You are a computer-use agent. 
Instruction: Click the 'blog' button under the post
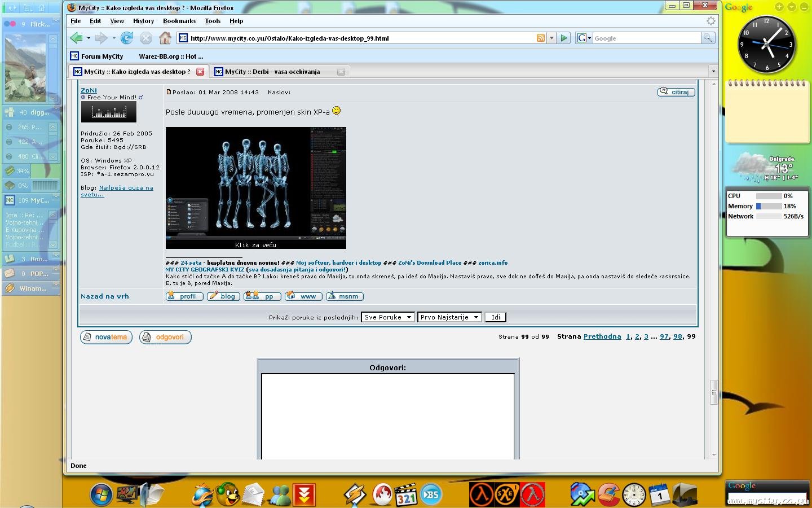[223, 296]
